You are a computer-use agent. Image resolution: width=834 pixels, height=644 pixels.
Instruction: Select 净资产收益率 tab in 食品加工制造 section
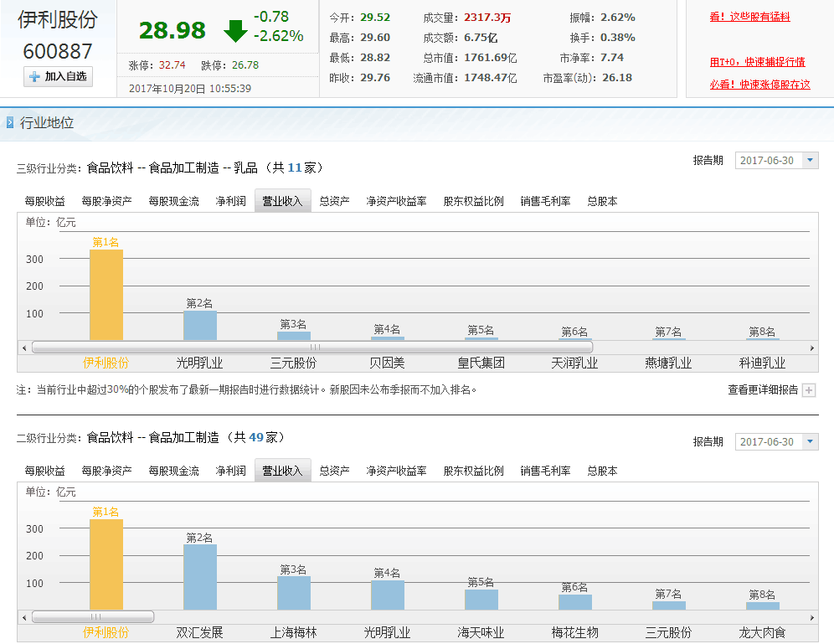(x=396, y=471)
